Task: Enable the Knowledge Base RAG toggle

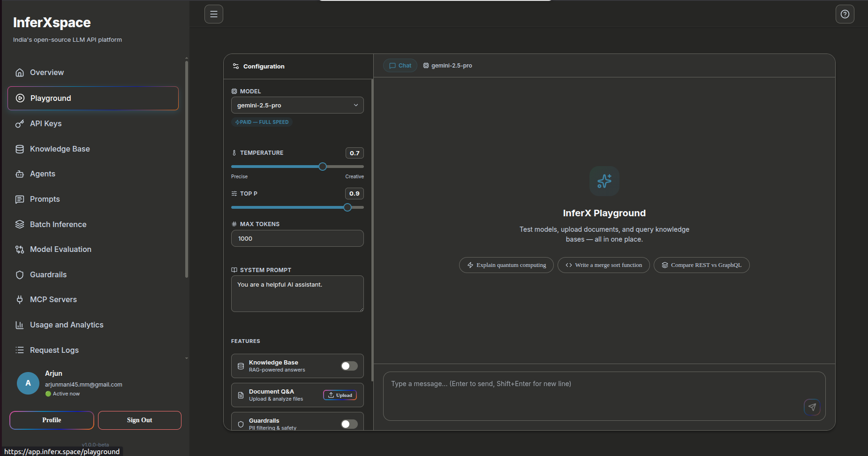Action: click(349, 366)
